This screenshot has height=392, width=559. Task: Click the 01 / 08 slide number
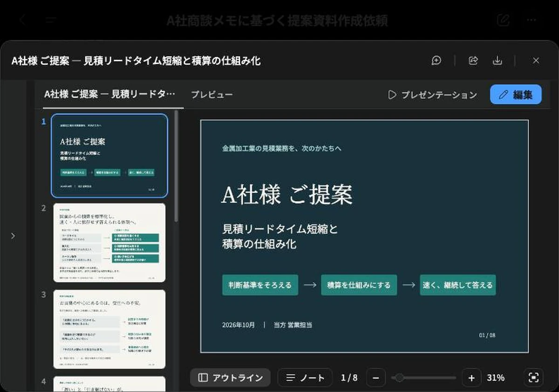click(487, 335)
